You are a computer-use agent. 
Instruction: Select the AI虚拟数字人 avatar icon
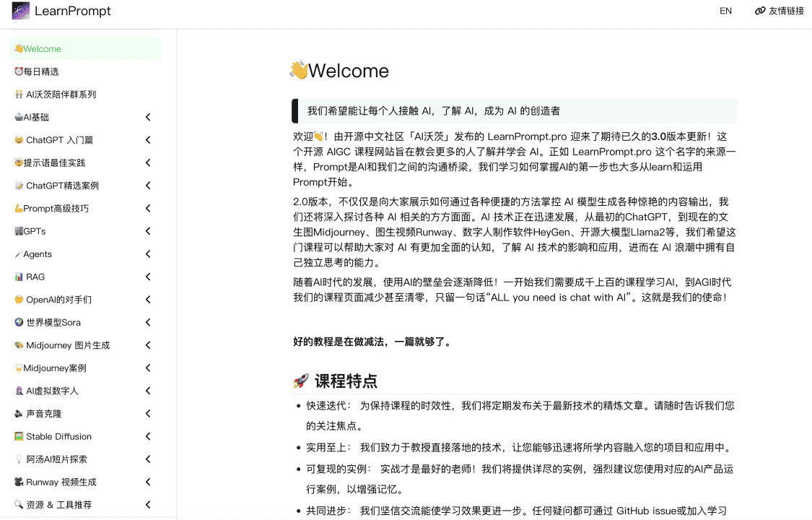click(19, 391)
